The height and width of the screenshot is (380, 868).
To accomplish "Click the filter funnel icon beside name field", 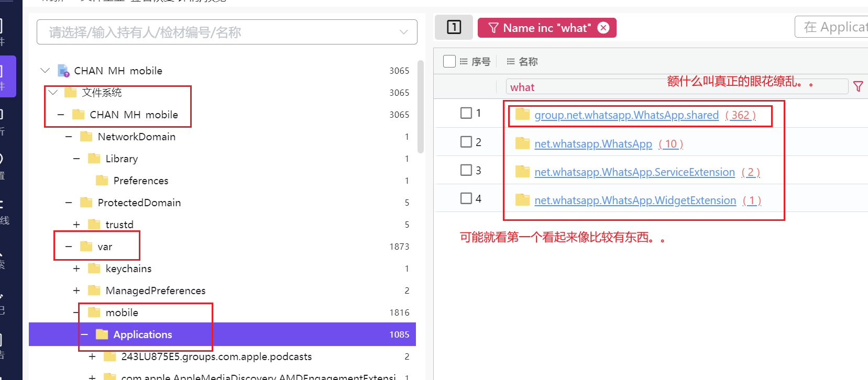I will coord(858,86).
